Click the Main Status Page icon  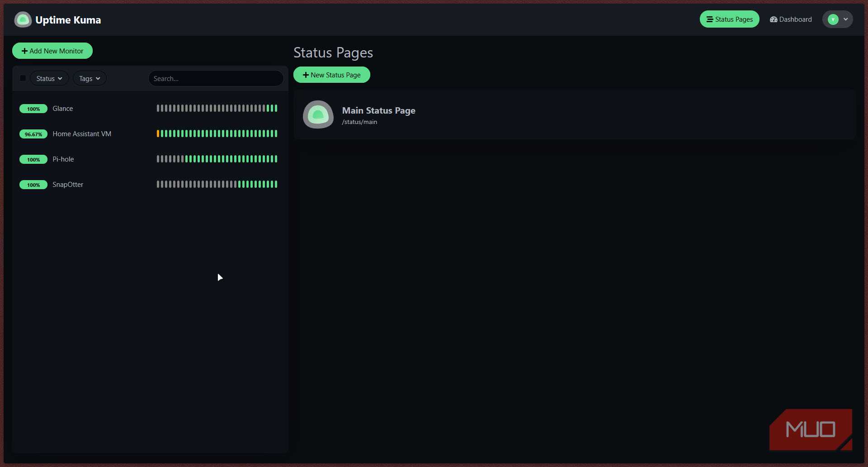318,114
